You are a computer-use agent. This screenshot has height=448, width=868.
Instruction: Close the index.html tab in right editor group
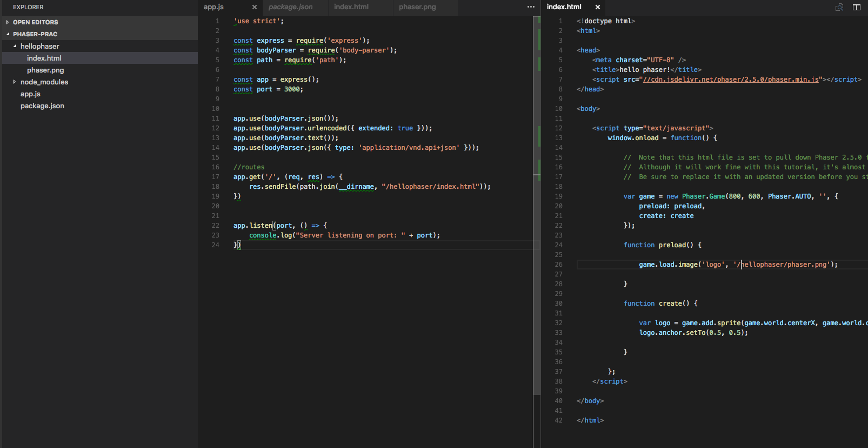[597, 7]
